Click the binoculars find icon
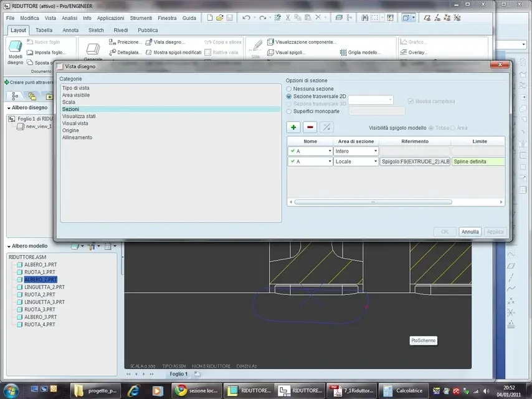The image size is (532, 399). click(364, 17)
